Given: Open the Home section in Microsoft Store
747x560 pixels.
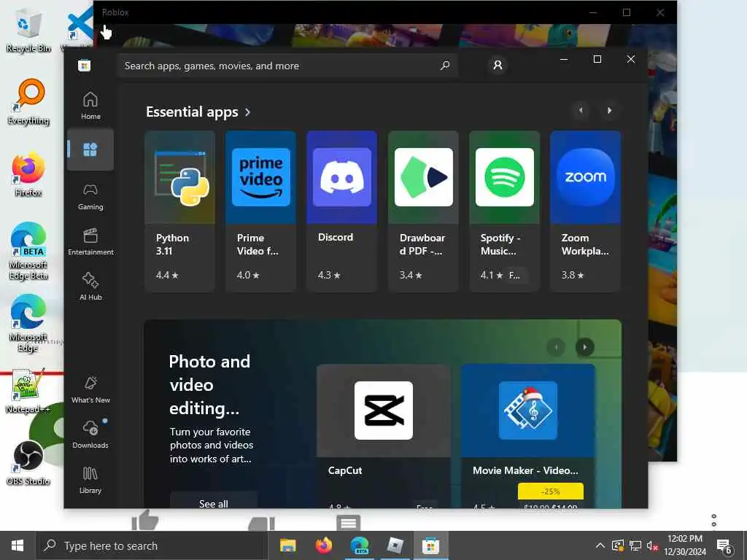Looking at the screenshot, I should [90, 106].
